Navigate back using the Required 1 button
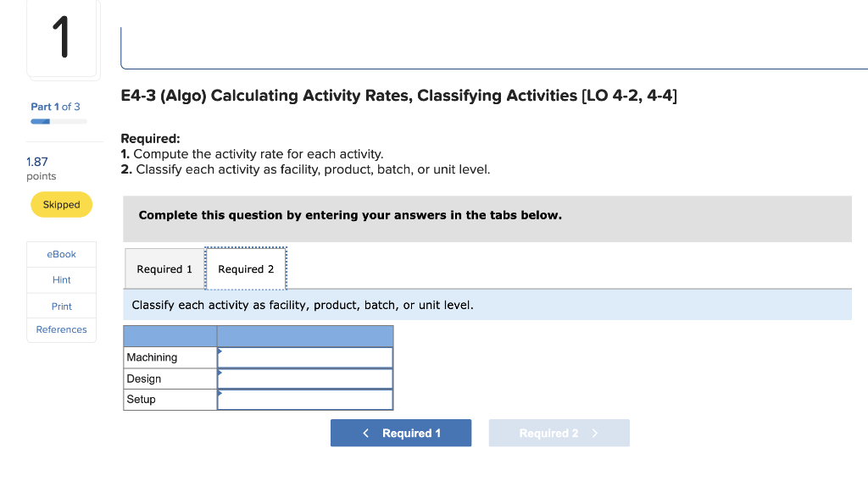 click(400, 432)
